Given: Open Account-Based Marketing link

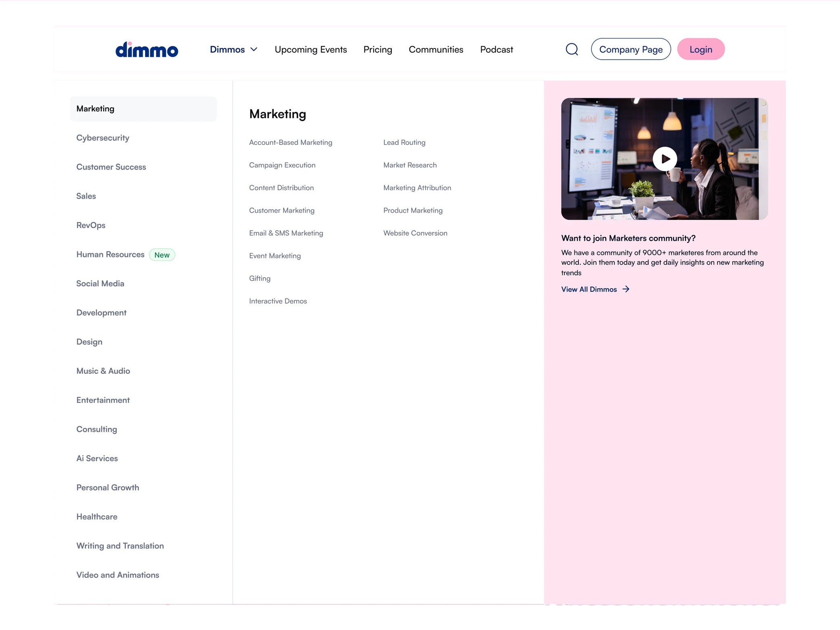Looking at the screenshot, I should (x=291, y=143).
